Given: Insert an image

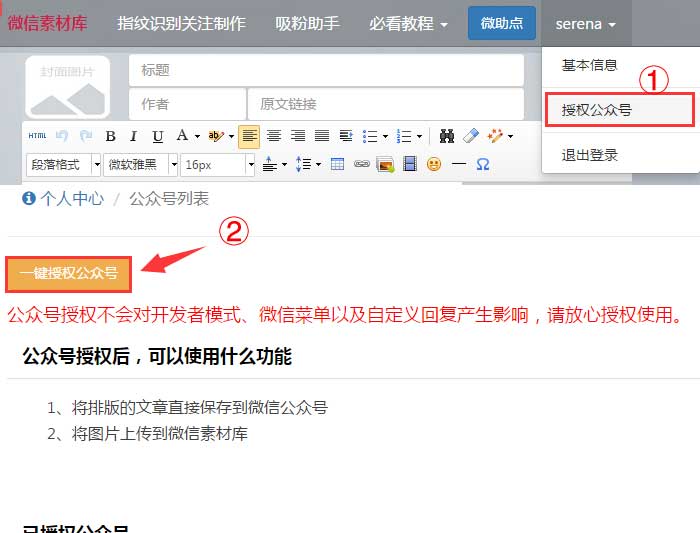Looking at the screenshot, I should coord(385,165).
